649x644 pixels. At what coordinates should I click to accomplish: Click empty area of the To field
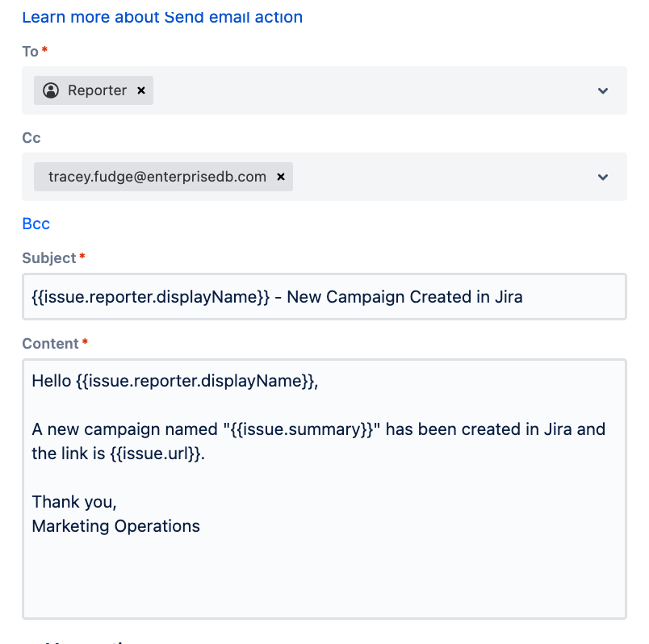click(x=371, y=90)
